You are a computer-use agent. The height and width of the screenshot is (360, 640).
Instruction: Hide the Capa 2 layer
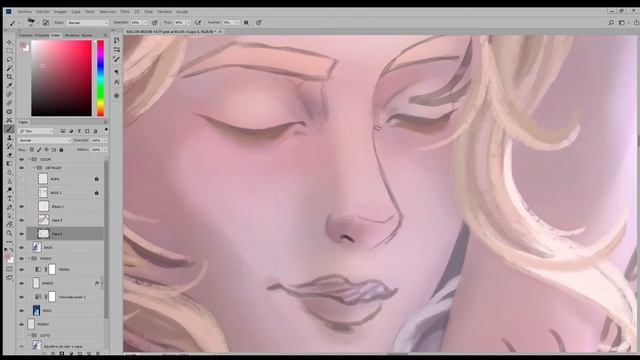click(22, 220)
